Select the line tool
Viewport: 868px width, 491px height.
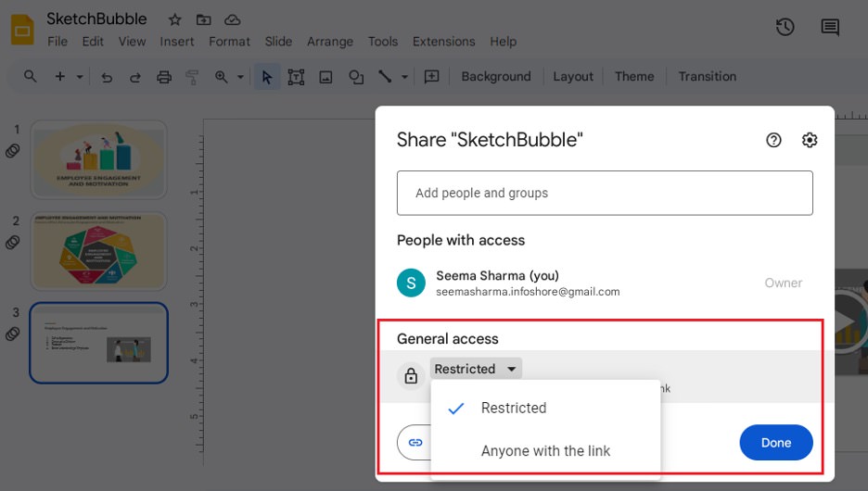pos(385,76)
